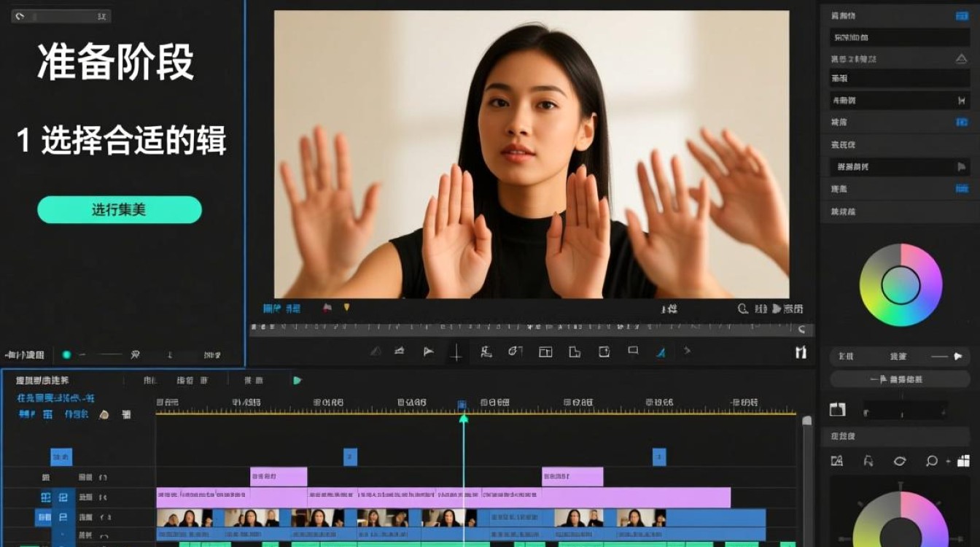Click the first dark input field in the right panel
Screen dimensions: 980x547
[900, 37]
